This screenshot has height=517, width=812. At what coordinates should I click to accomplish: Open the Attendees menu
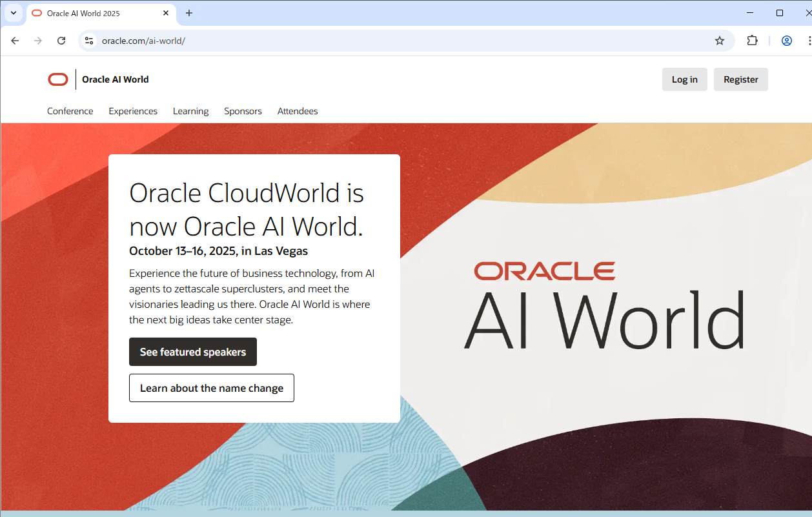click(x=298, y=111)
